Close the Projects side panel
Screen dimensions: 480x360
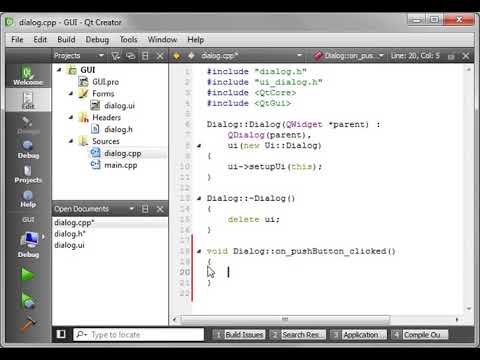160,56
